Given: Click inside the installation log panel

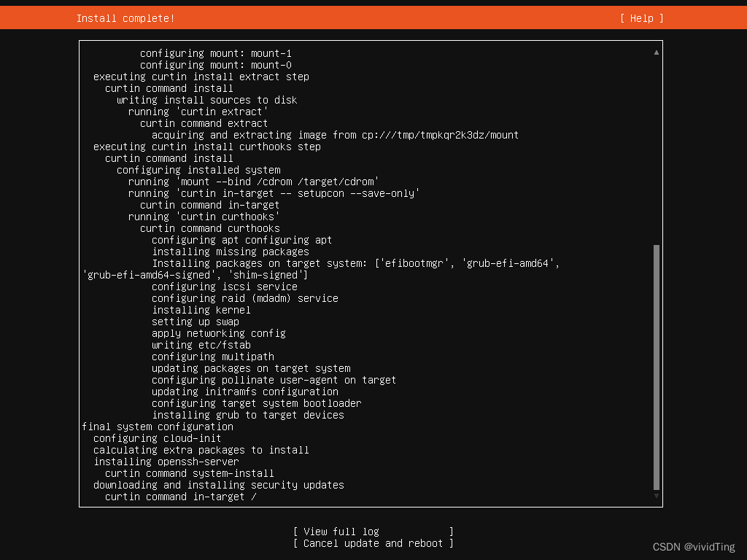Looking at the screenshot, I should pos(371,273).
